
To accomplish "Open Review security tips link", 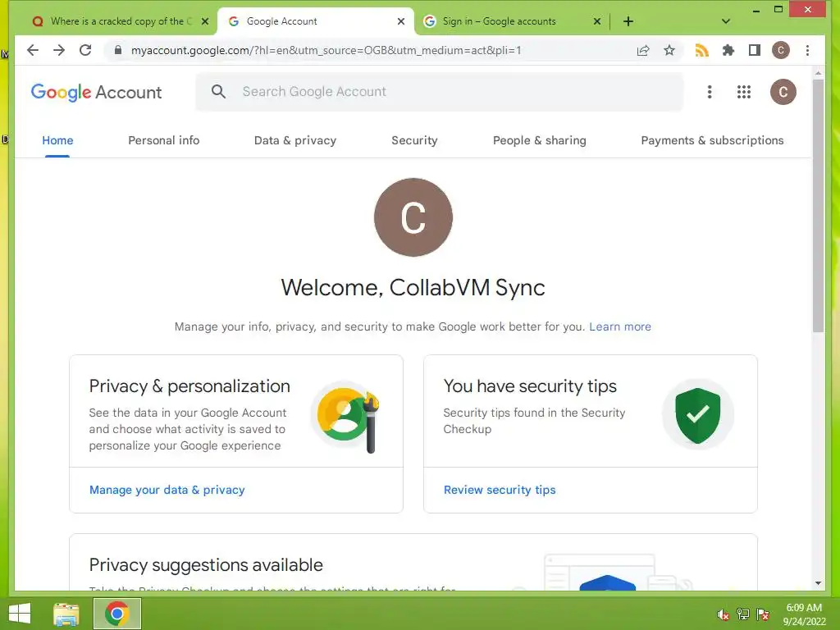I will [x=500, y=490].
